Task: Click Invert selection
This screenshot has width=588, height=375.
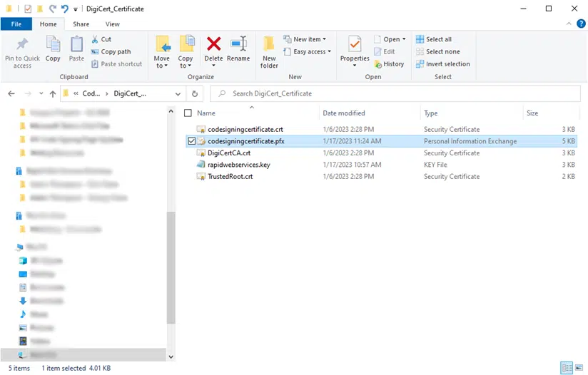Action: click(x=443, y=64)
